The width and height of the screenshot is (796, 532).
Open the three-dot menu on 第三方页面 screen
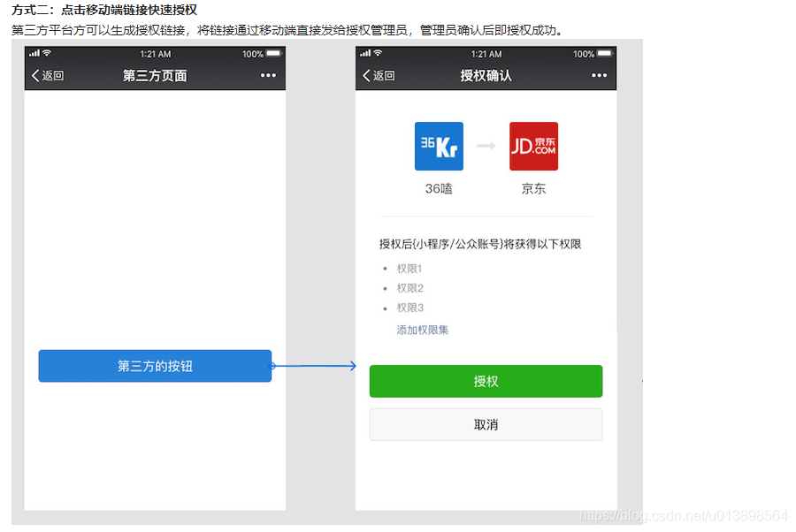tap(268, 76)
